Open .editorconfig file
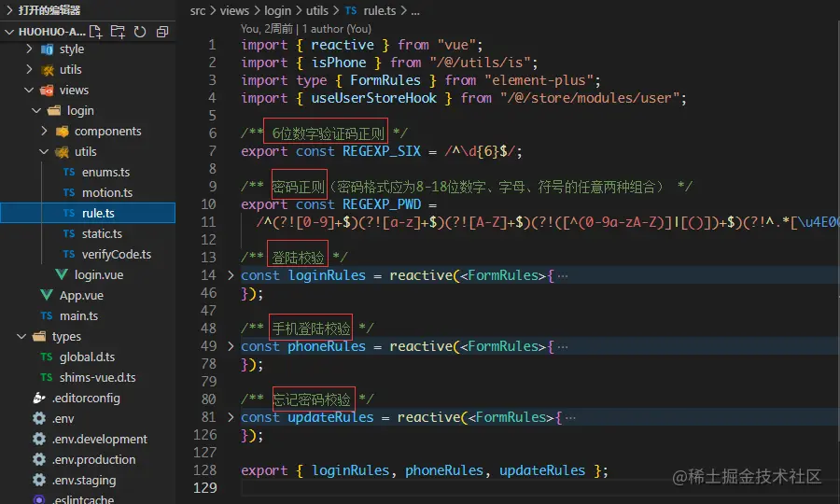Image resolution: width=840 pixels, height=504 pixels. pos(86,398)
